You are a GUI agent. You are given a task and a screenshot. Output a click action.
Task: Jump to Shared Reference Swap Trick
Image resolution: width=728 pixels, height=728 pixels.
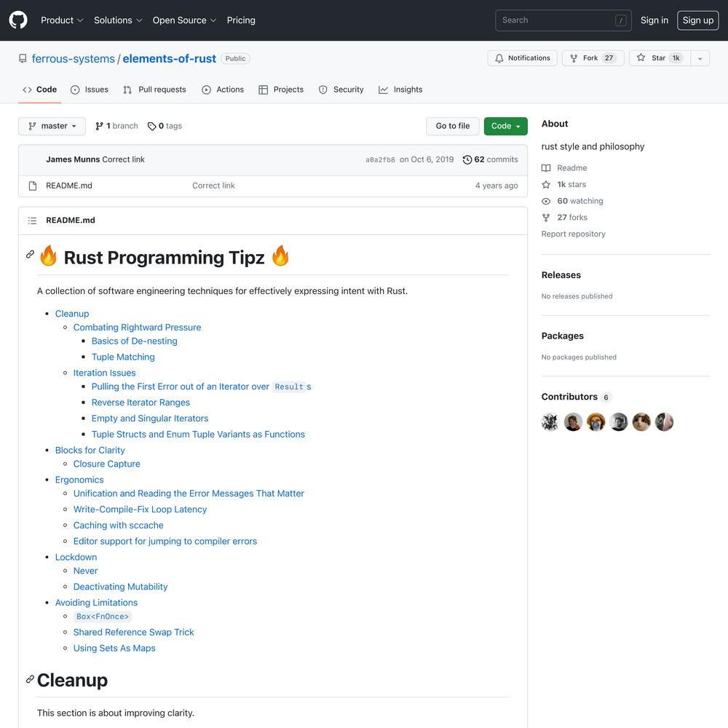(x=134, y=633)
